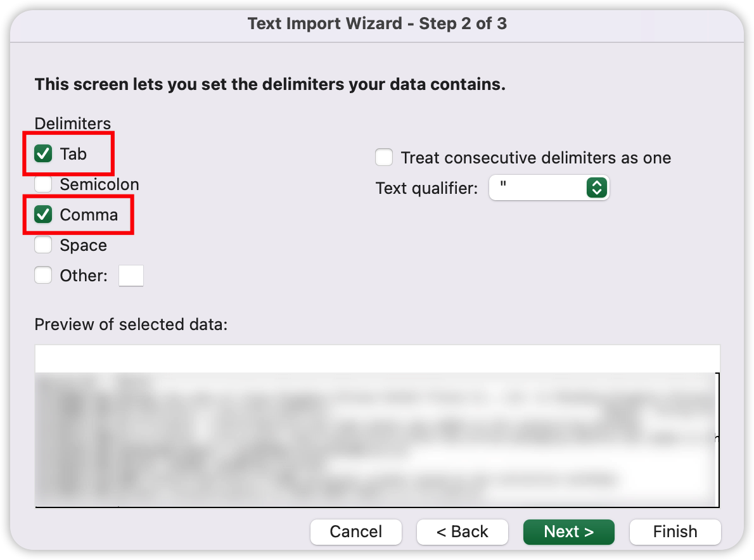Click the custom Other delimiter text box

(131, 276)
